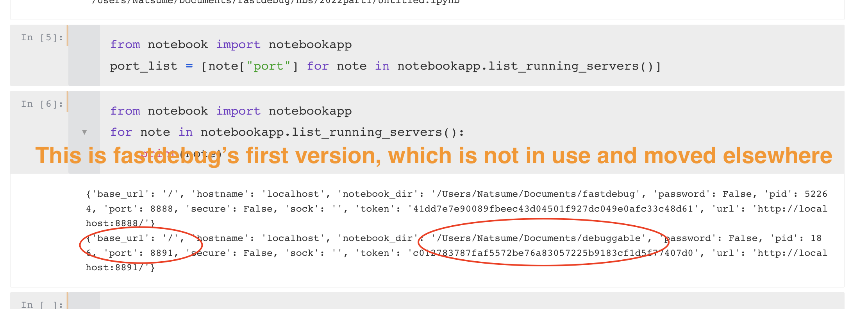
Task: Click the circled debuggable directory path
Action: 539,238
